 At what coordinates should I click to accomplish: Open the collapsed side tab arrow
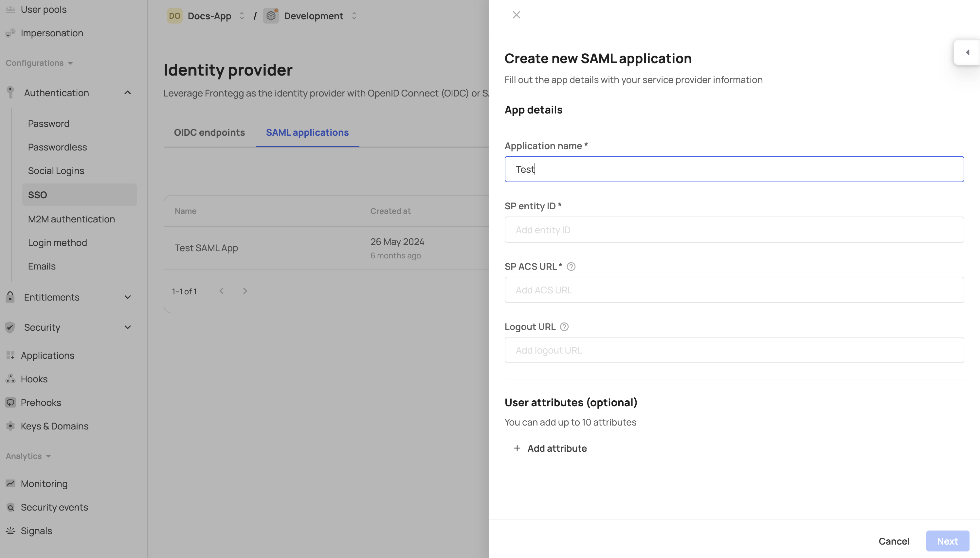point(967,52)
